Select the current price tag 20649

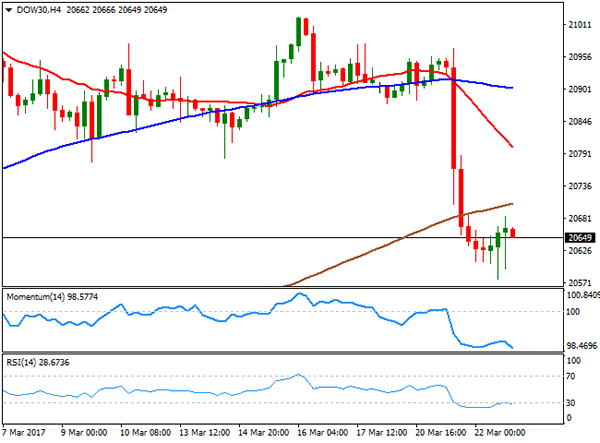click(580, 238)
